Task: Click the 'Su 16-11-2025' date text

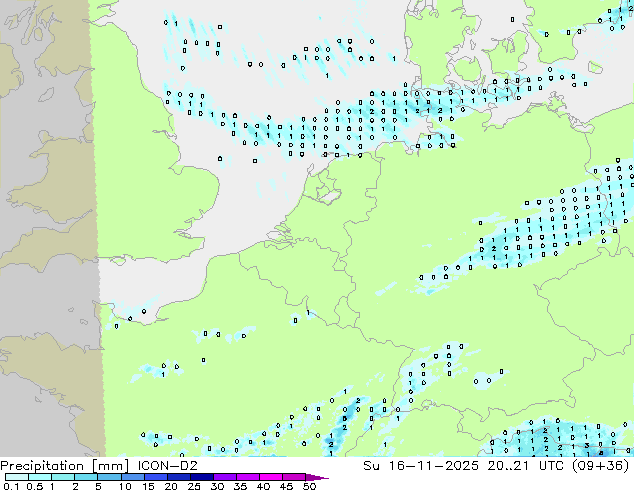Action: click(421, 466)
